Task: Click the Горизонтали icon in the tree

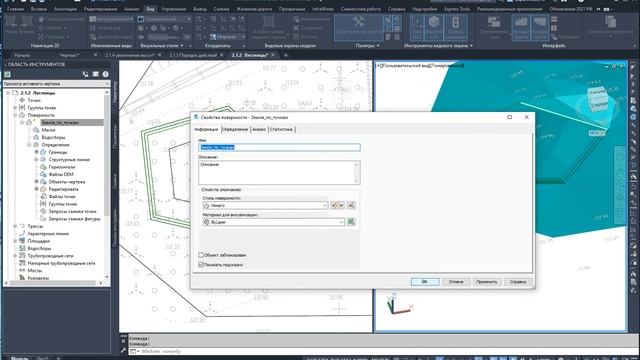Action: pyautogui.click(x=43, y=167)
